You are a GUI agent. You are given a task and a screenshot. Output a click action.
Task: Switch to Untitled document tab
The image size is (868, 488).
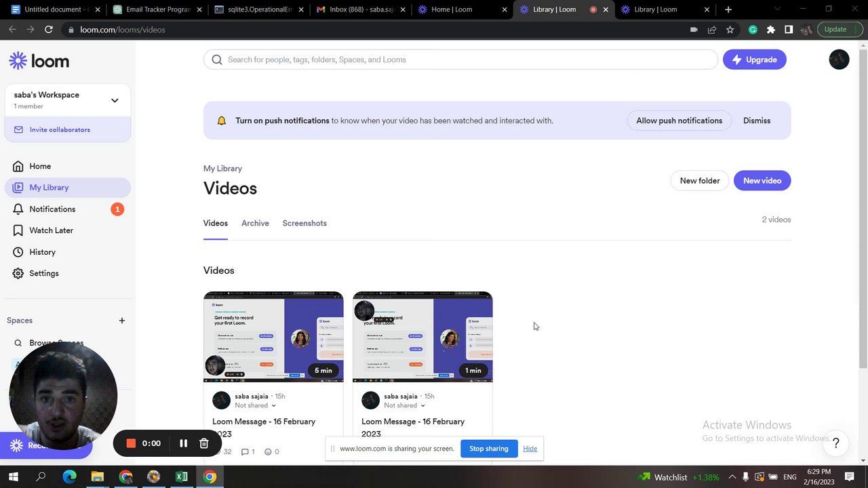[54, 9]
